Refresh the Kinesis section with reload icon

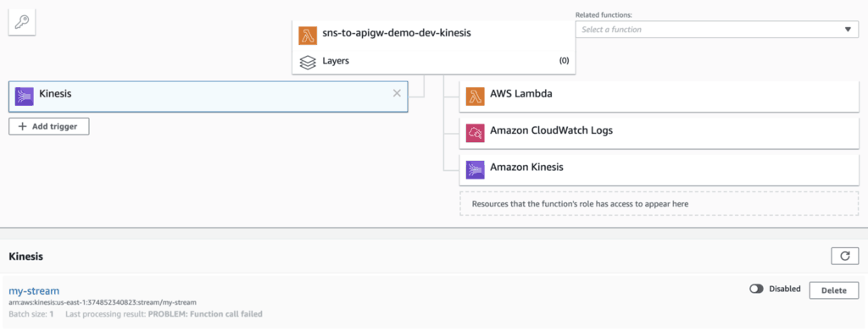[x=845, y=256]
